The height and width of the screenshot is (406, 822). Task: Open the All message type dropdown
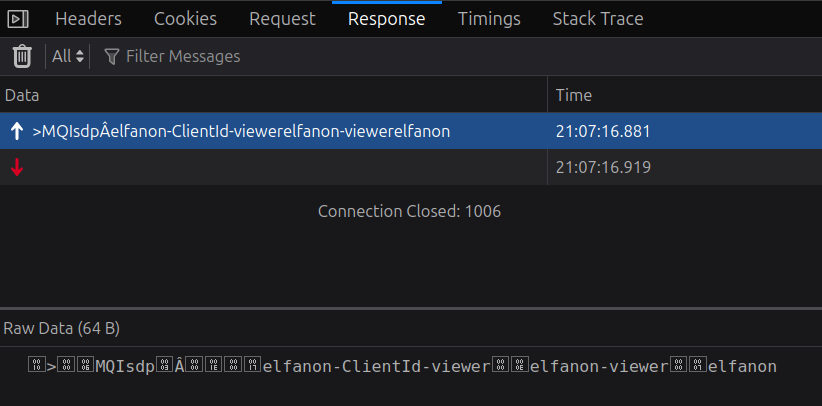tap(68, 57)
